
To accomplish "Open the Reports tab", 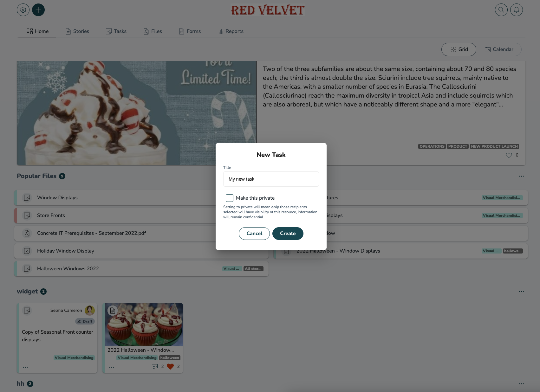I will [231, 31].
